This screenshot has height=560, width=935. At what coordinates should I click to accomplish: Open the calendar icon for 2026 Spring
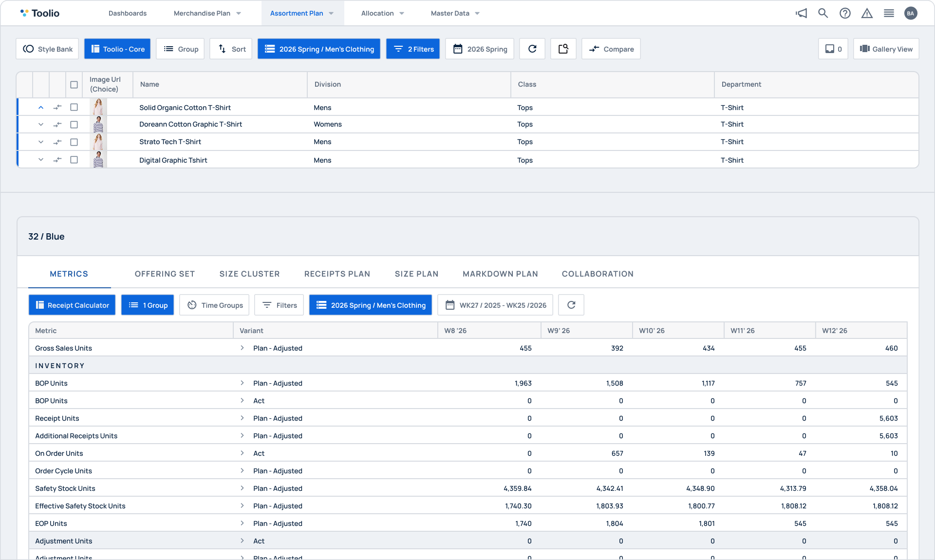[x=457, y=49]
